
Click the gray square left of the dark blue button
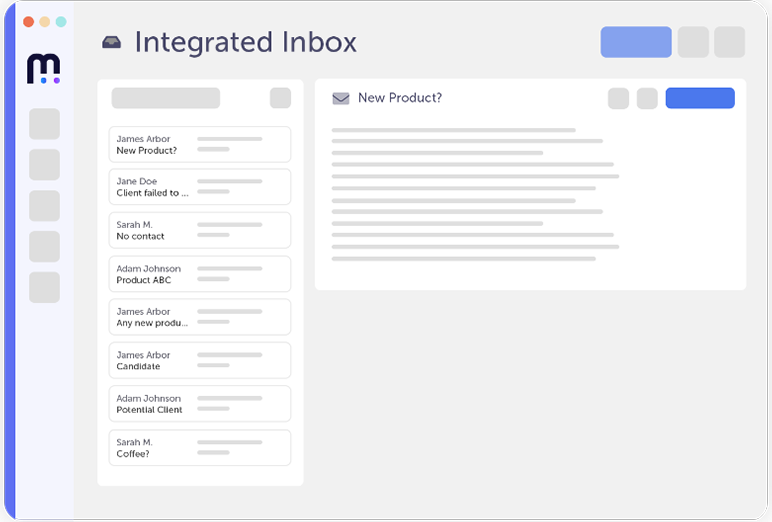(x=647, y=98)
